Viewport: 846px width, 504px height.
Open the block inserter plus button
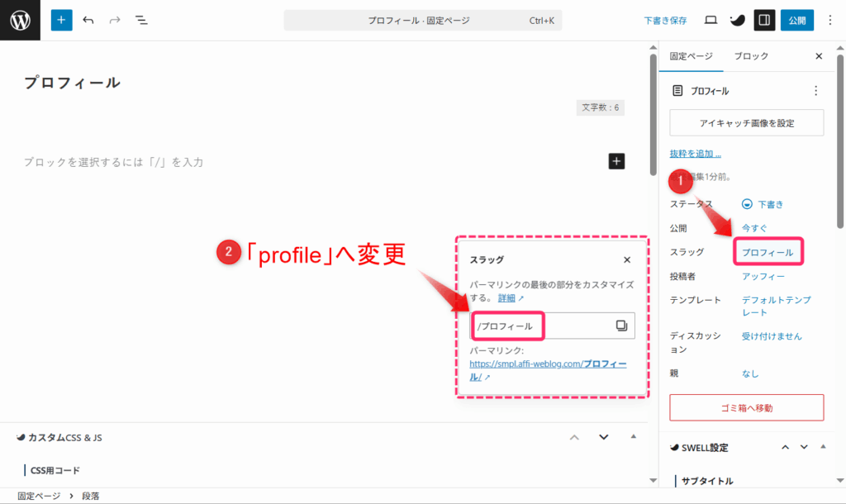click(x=61, y=20)
